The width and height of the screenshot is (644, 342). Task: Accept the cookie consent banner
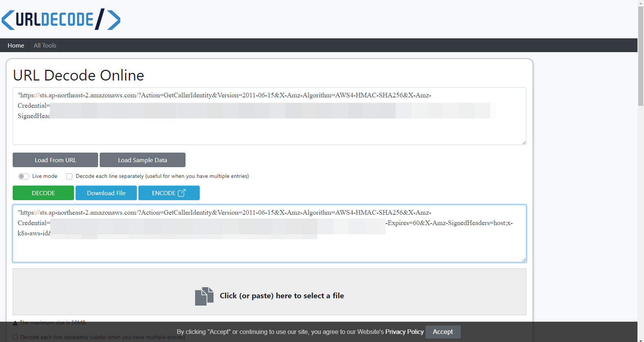443,332
